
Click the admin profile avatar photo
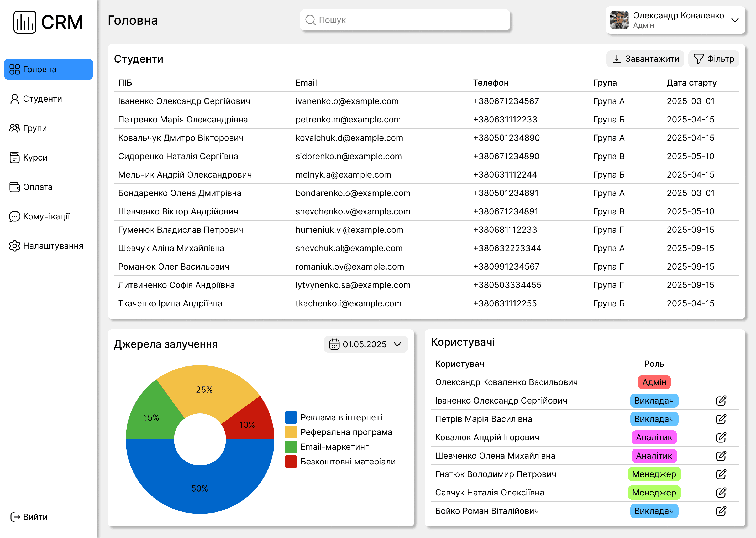point(619,20)
